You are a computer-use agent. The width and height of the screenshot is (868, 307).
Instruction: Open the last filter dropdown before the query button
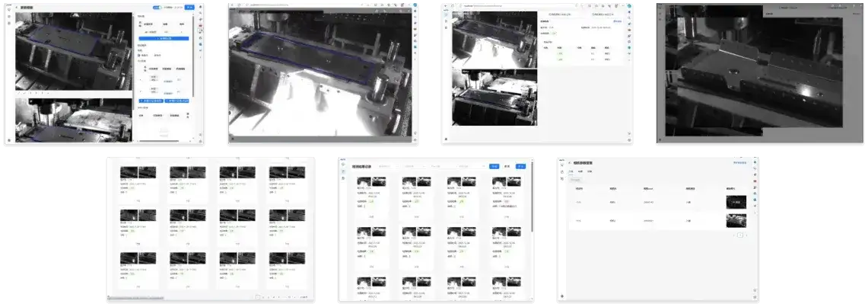(x=472, y=165)
